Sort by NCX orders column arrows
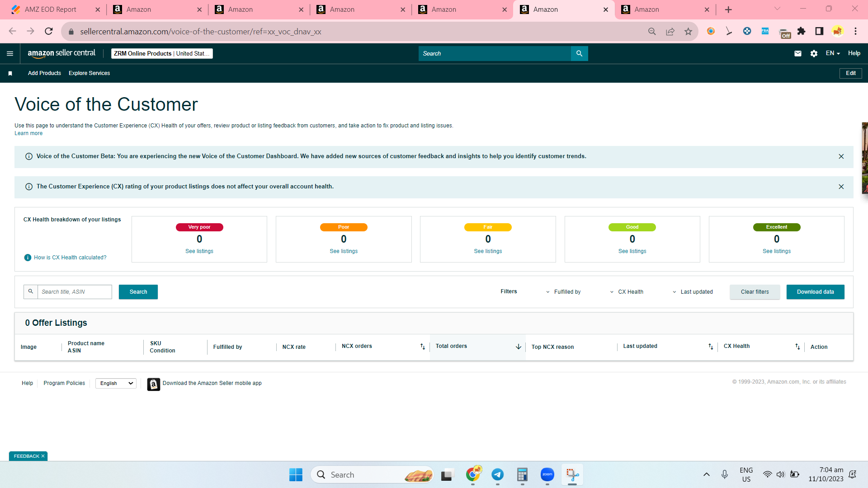The width and height of the screenshot is (868, 488). (423, 347)
